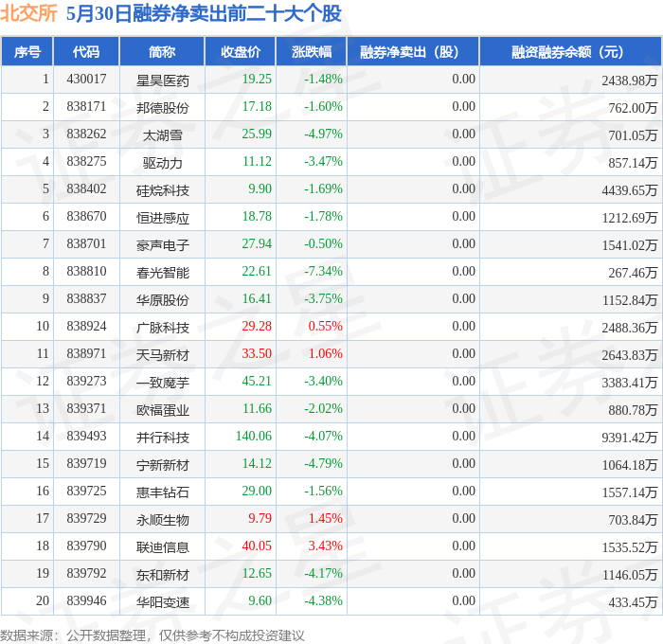The height and width of the screenshot is (644, 663).
Task: Click balance 2438.98万
Action: [630, 80]
